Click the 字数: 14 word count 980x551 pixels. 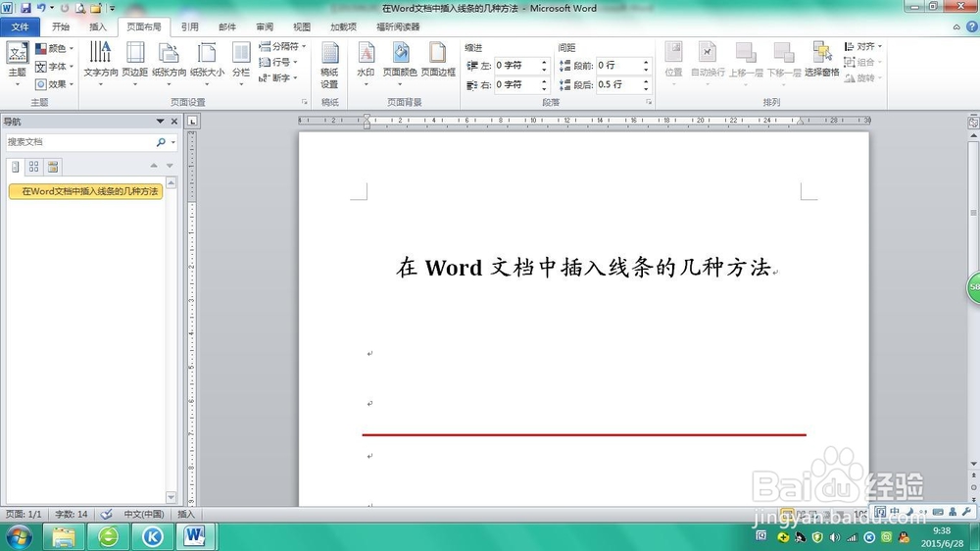coord(72,514)
